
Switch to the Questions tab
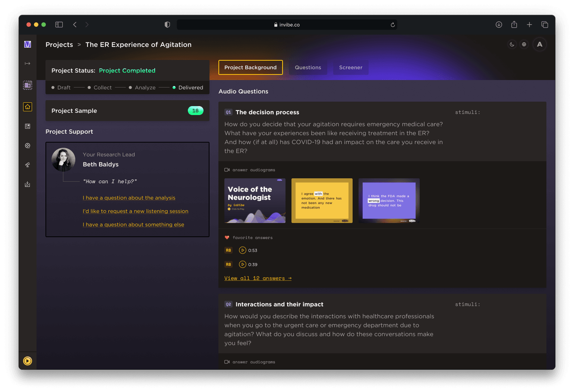coord(308,67)
